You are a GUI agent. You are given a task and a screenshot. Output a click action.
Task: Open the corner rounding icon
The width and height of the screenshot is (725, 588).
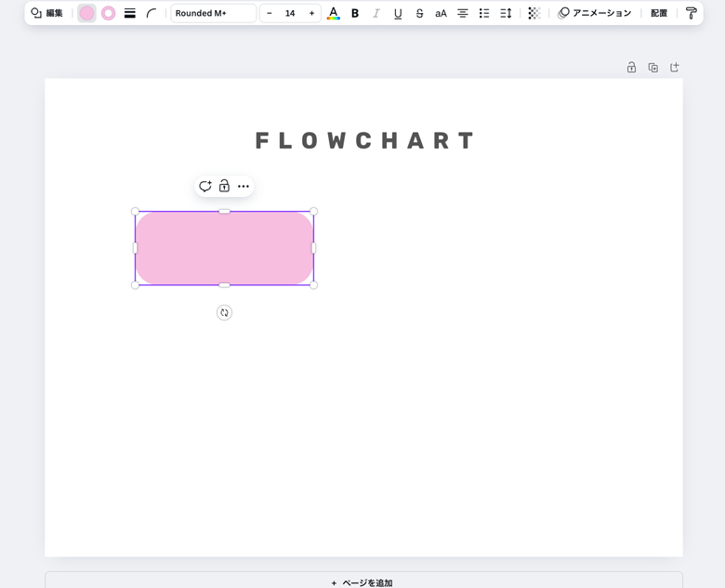152,13
